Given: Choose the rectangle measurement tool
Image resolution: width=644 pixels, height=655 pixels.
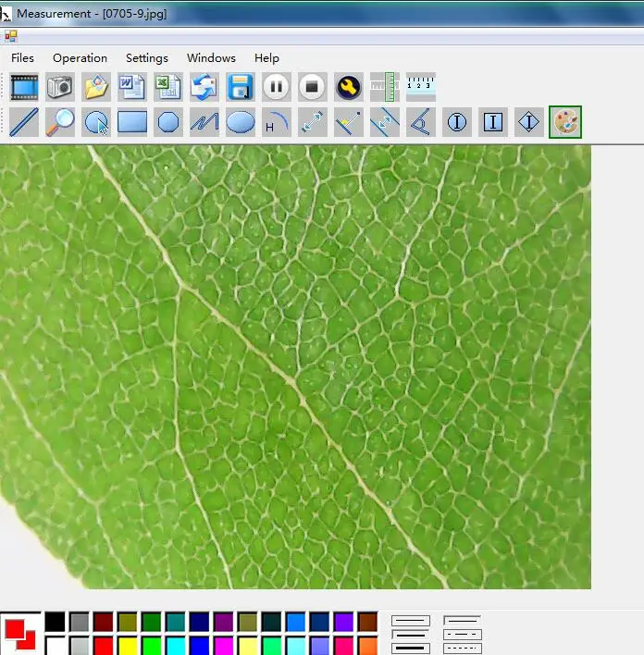Looking at the screenshot, I should [x=132, y=122].
